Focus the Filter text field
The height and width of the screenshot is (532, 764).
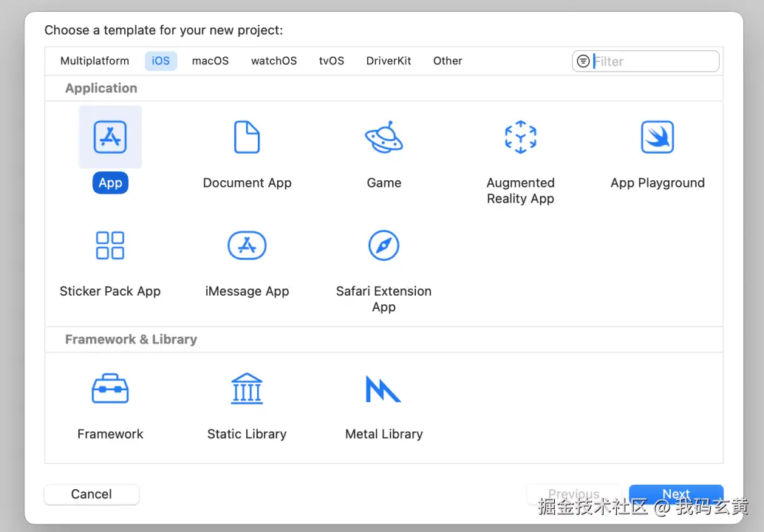(646, 61)
